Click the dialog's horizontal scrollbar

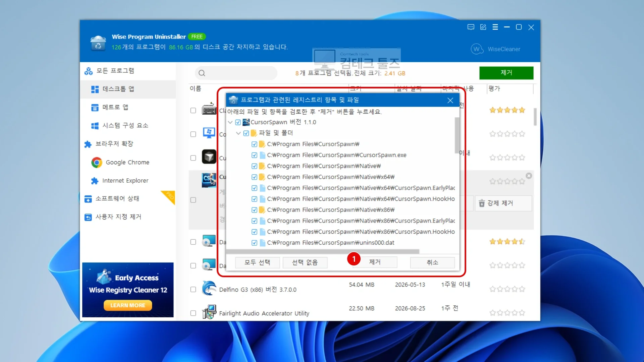click(x=323, y=251)
